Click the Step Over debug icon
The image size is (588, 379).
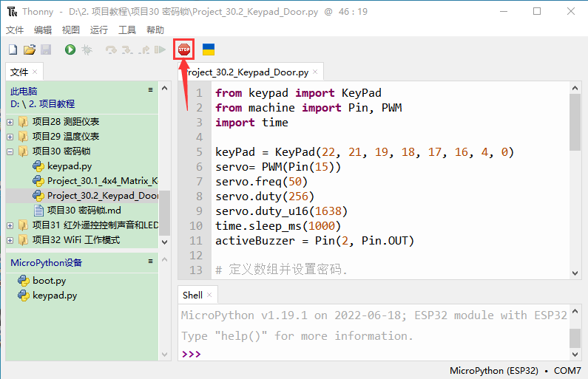coord(111,49)
